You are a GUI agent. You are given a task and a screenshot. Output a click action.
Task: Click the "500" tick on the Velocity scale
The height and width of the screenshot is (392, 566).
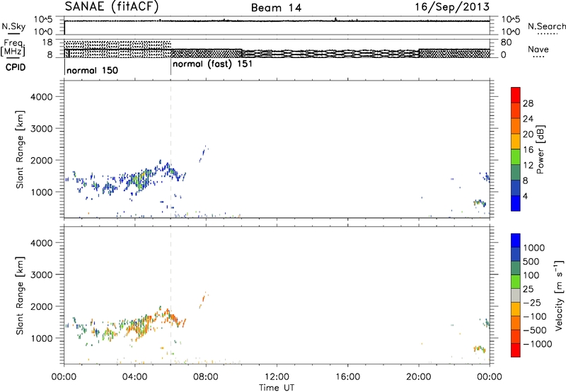click(x=531, y=261)
